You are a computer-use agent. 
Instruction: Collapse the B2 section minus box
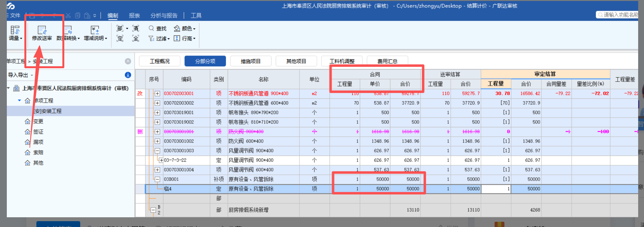point(153,210)
